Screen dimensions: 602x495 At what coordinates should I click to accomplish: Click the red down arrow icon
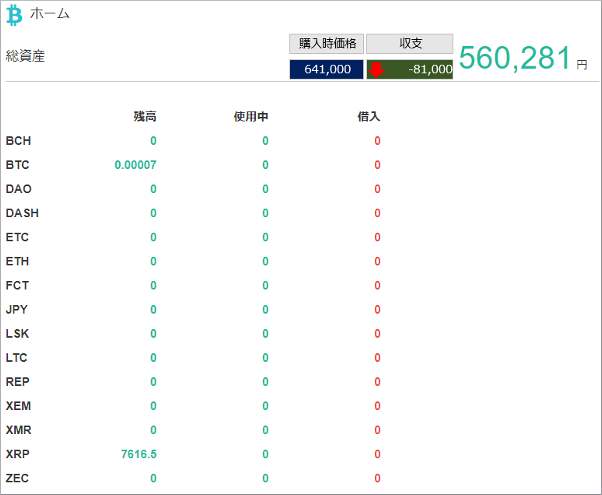click(x=376, y=70)
